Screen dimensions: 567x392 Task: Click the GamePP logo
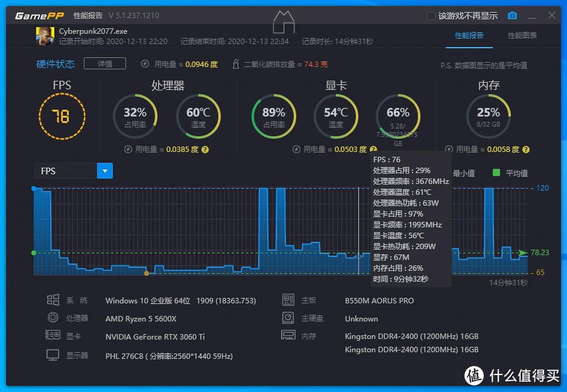click(x=39, y=16)
